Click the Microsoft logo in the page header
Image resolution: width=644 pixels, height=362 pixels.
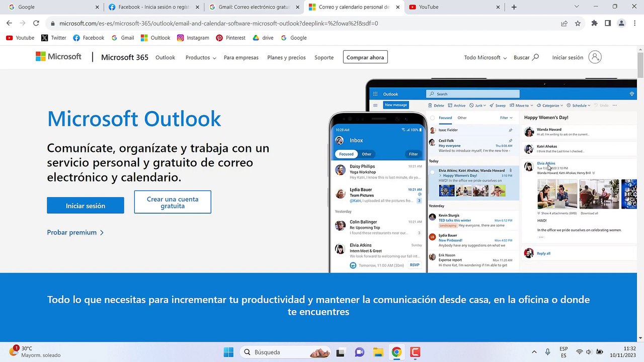coord(58,57)
